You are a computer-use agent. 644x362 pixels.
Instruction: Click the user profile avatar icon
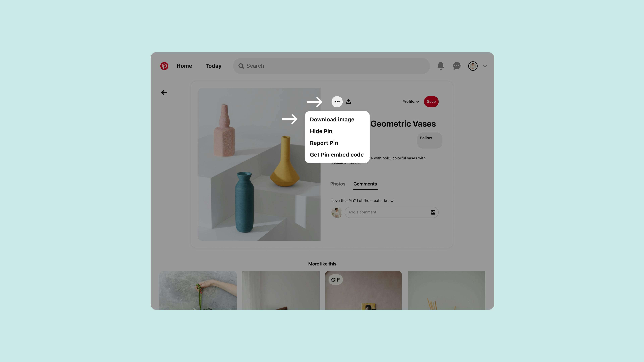(x=472, y=66)
